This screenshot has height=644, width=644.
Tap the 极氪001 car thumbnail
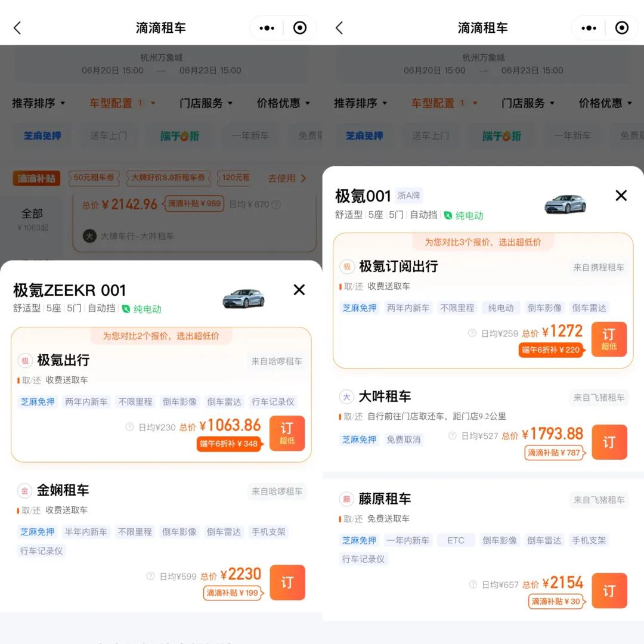point(565,204)
